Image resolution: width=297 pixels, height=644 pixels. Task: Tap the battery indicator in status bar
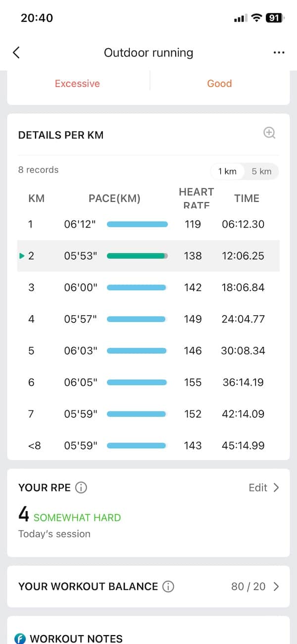[275, 18]
